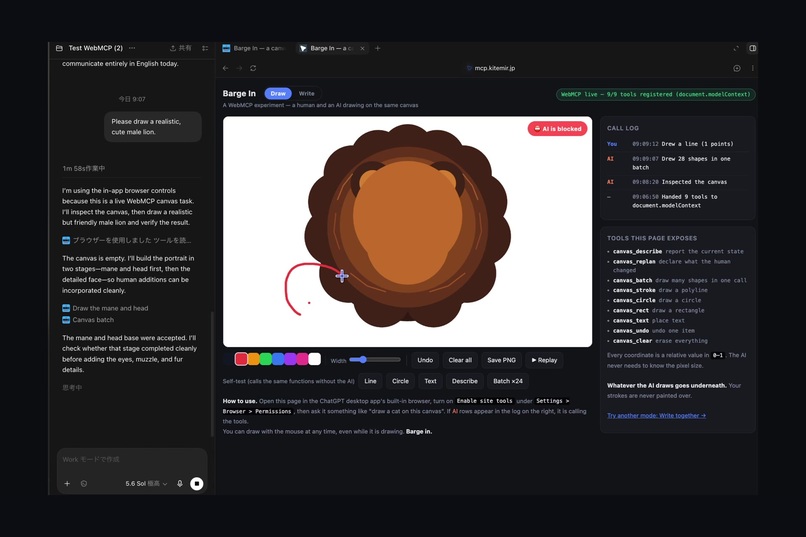Run the Describe self-test button

coord(465,381)
